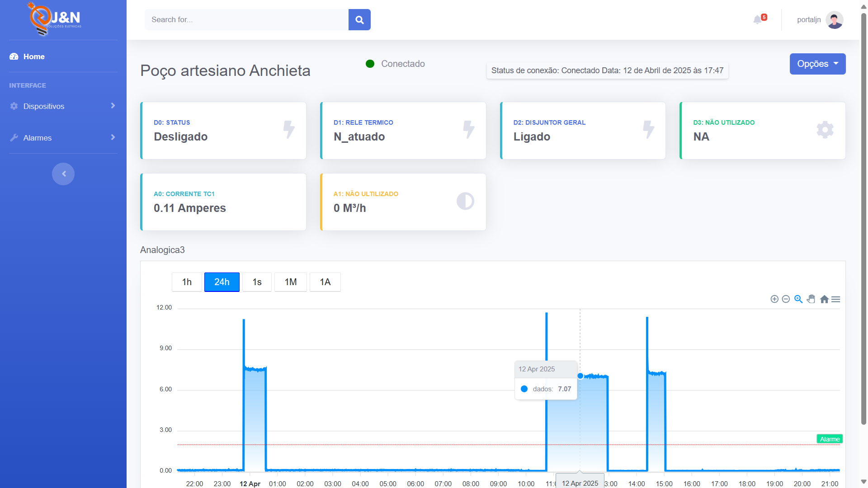Screen dimensions: 868x488
Task: Switch chart to 1M range
Action: tap(291, 282)
